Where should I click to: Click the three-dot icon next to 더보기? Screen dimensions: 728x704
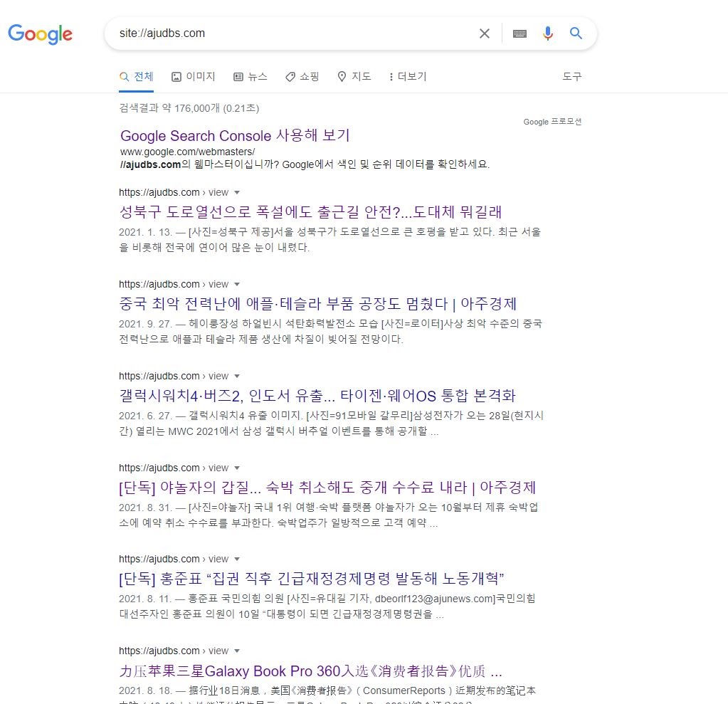(x=391, y=76)
